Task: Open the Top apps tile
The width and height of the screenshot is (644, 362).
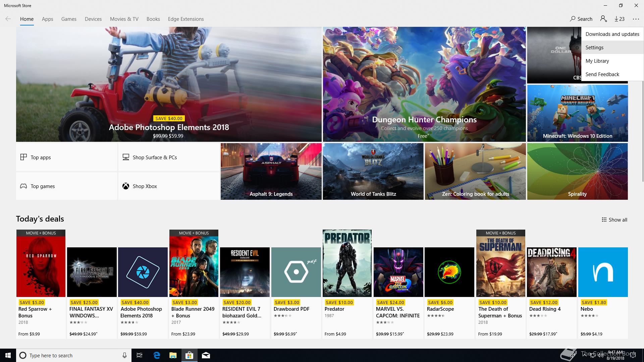Action: coord(66,157)
